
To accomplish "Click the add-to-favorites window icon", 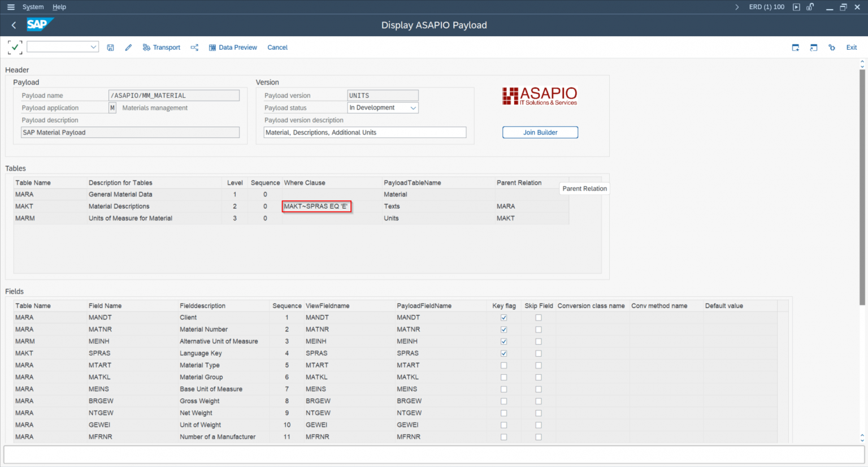I will click(x=795, y=47).
